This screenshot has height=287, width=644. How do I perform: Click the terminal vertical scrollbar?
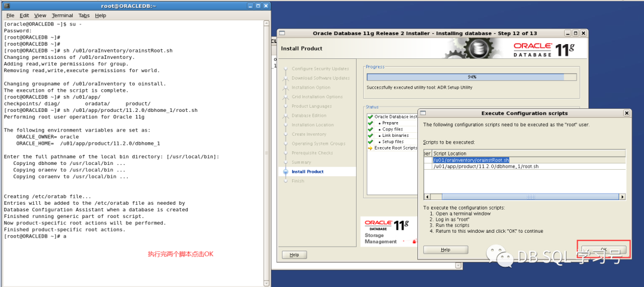point(267,154)
